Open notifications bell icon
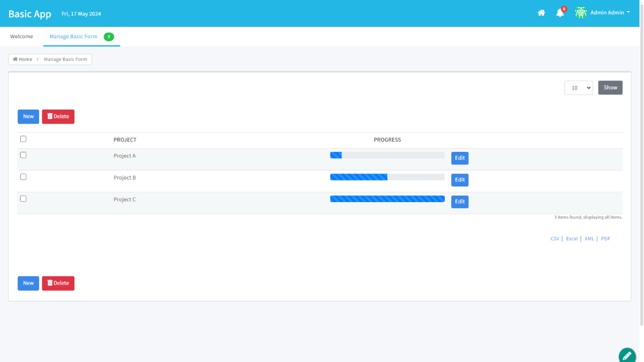Screen dimensions: 644x362 (560, 13)
